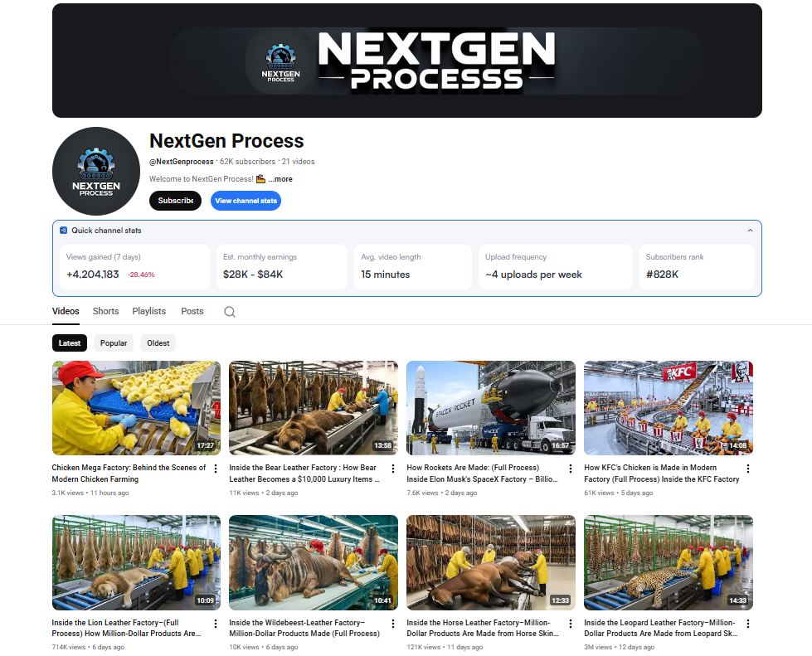This screenshot has width=812, height=656.
Task: Select the Popular sort filter chip
Action: 114,343
